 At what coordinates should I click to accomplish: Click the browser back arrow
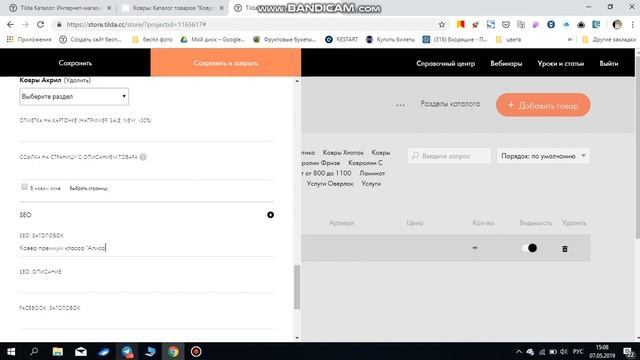pos(10,24)
